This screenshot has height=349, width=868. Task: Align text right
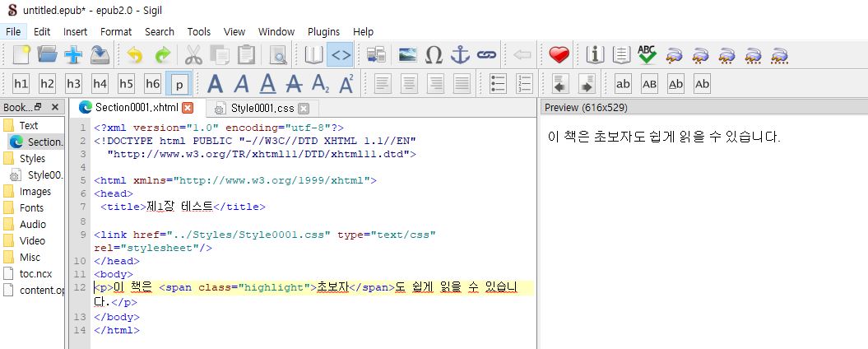[x=436, y=84]
